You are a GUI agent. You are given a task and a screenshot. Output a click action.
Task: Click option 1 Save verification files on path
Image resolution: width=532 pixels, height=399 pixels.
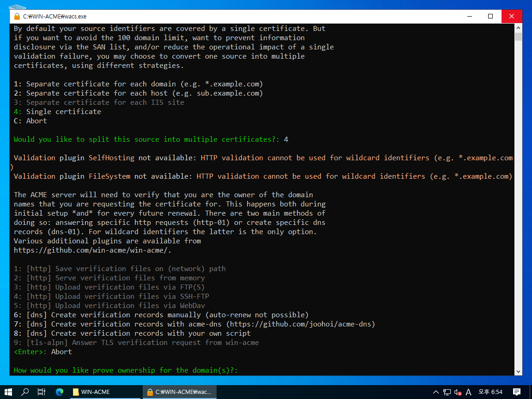pyautogui.click(x=120, y=268)
